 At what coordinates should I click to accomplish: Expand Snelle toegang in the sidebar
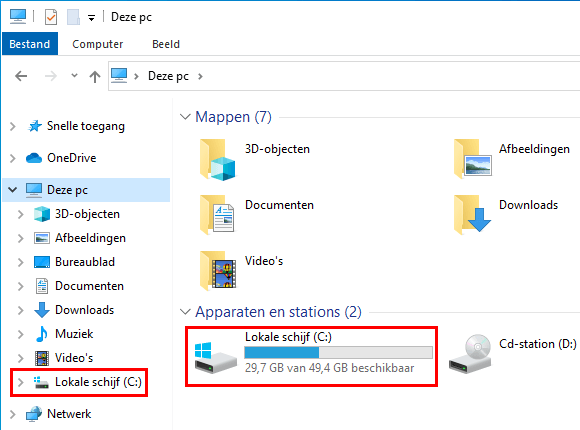point(13,127)
